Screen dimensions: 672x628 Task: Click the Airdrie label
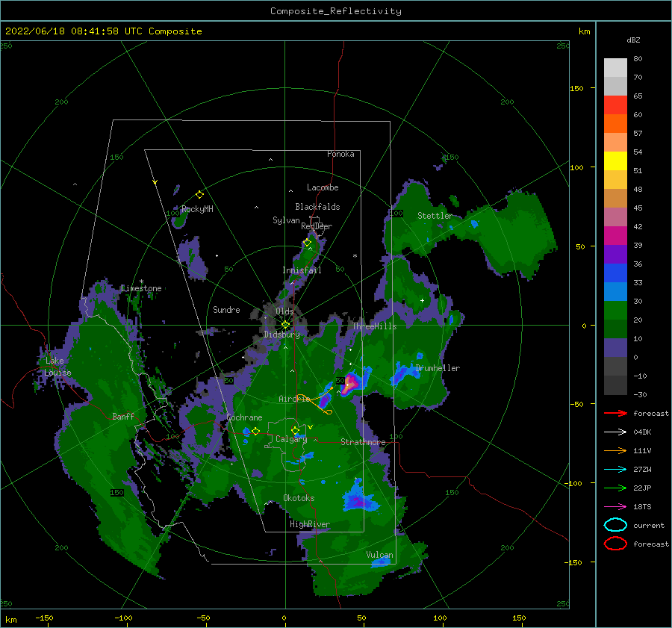tap(294, 399)
